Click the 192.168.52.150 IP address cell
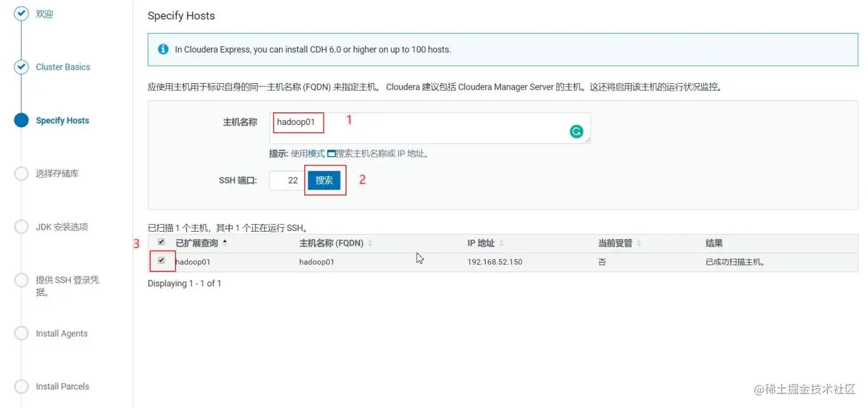The image size is (868, 408). coord(495,262)
